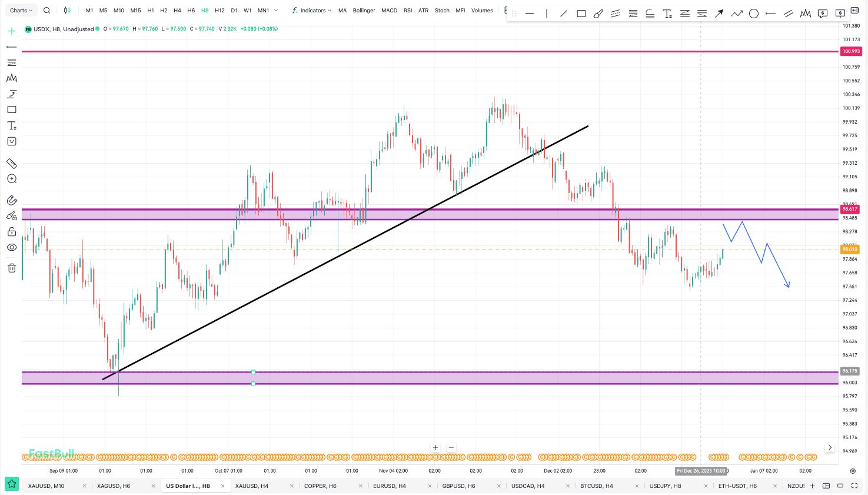The width and height of the screenshot is (868, 495).
Task: Open the Charts dropdown menu
Action: point(21,11)
